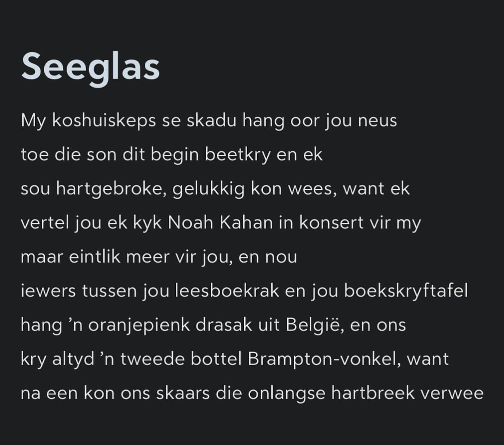The image size is (504, 445).
Task: Click the line 'maar eintlik meer vir jou'
Action: 159,257
